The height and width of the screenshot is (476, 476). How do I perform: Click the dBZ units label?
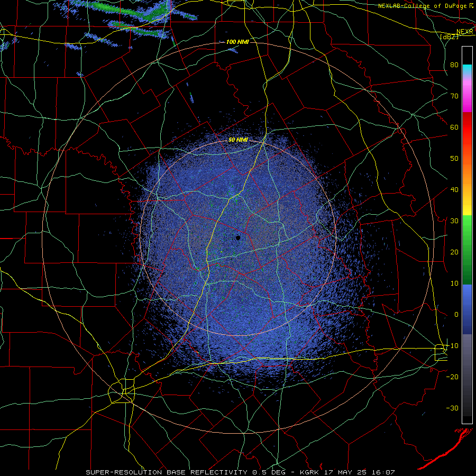tap(449, 36)
